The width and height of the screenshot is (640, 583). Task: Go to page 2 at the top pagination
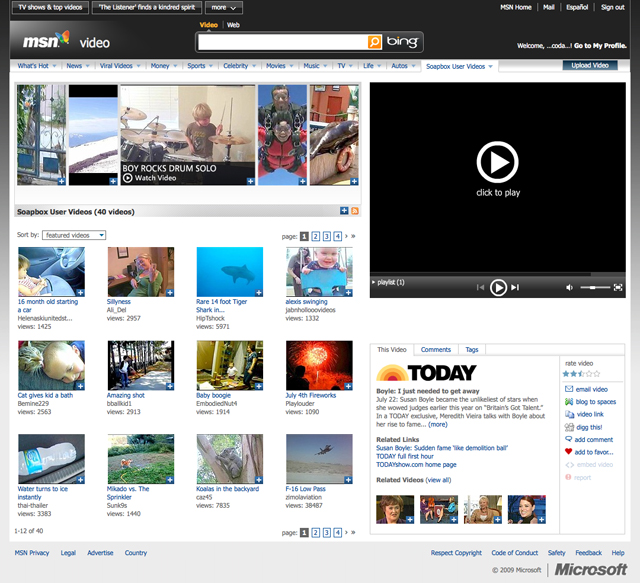point(316,236)
